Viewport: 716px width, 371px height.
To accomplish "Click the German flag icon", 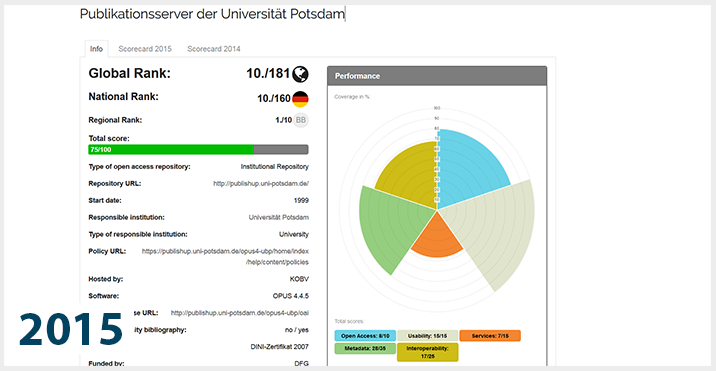I will click(x=300, y=99).
